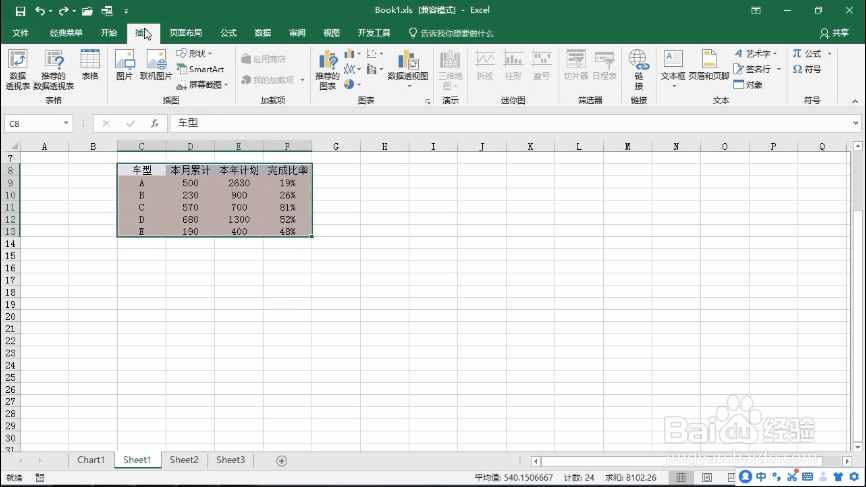Open the 艺术字 (WordArt) dropdown
The image size is (866, 487).
756,54
